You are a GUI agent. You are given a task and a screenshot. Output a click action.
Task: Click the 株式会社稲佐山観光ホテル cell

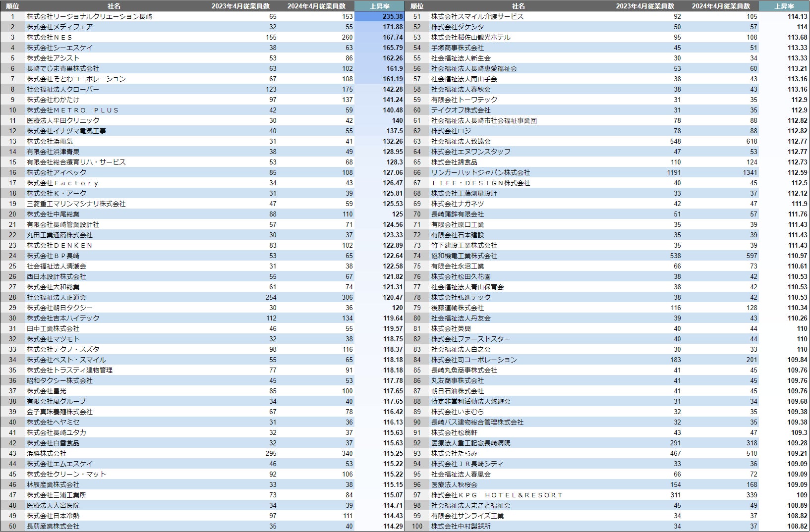[x=471, y=37]
